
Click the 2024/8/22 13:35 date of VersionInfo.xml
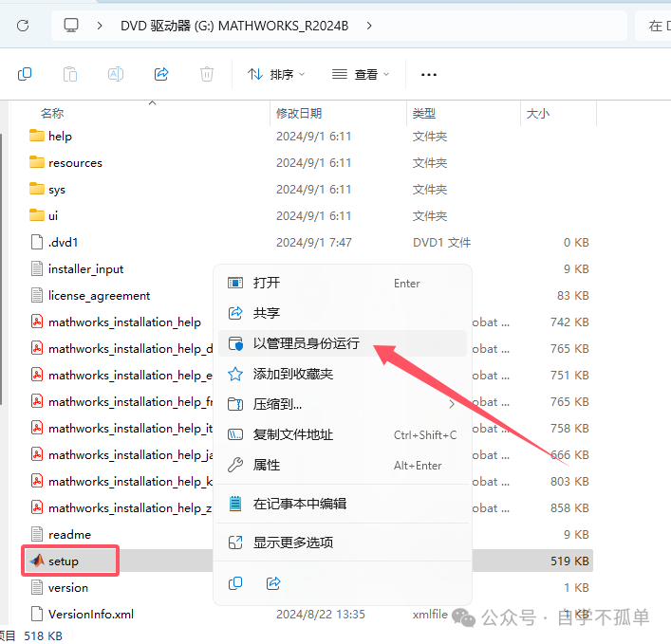321,614
